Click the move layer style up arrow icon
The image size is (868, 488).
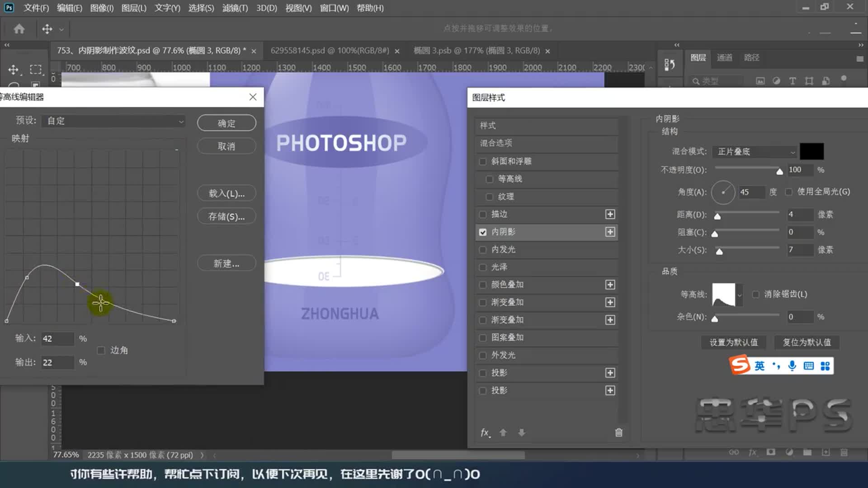503,432
